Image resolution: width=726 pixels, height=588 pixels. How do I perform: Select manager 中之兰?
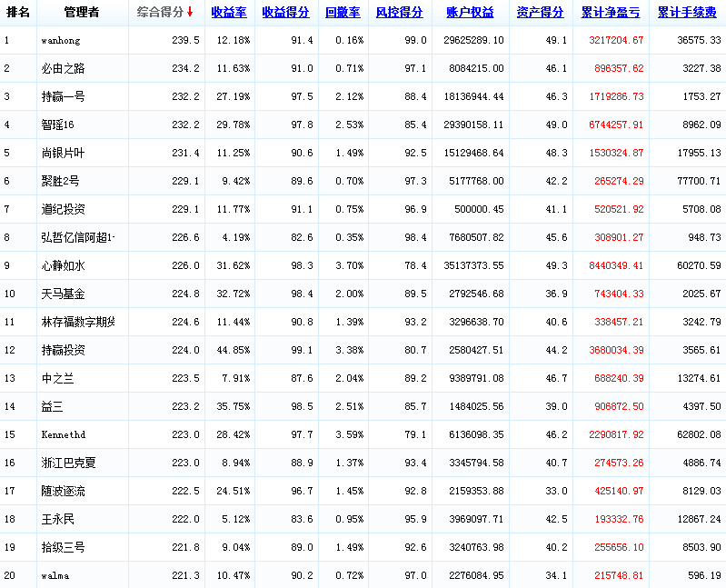(58, 378)
